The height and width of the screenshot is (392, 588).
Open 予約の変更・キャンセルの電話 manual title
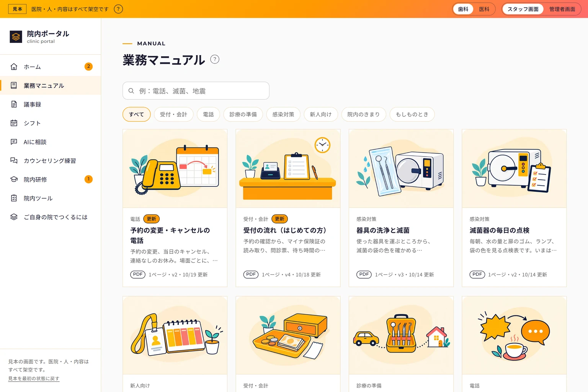point(170,235)
